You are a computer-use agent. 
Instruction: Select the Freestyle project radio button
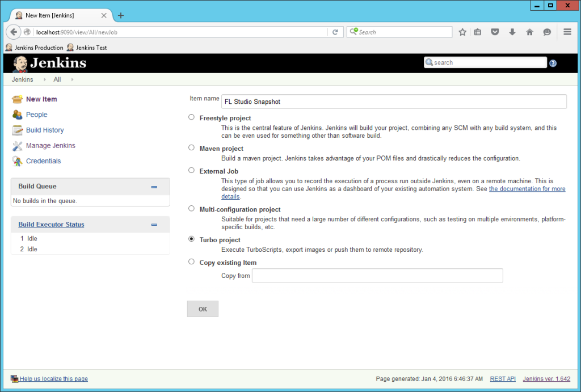[191, 116]
